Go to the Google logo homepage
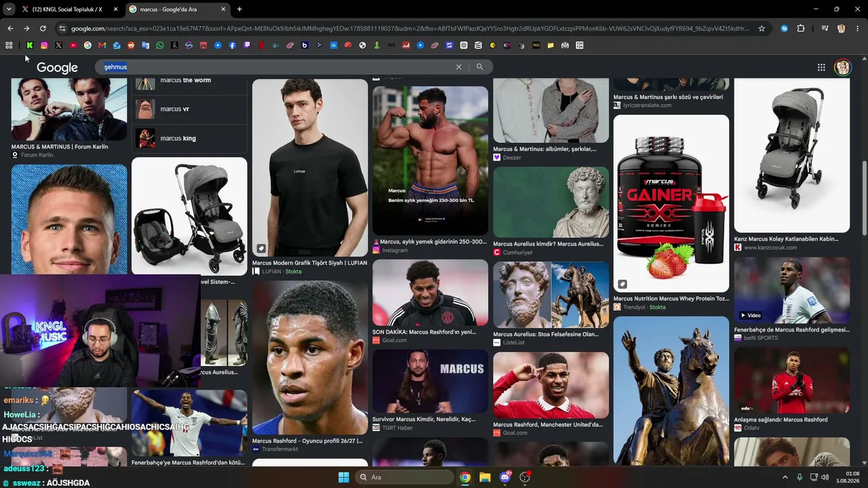The width and height of the screenshot is (868, 488). 57,68
